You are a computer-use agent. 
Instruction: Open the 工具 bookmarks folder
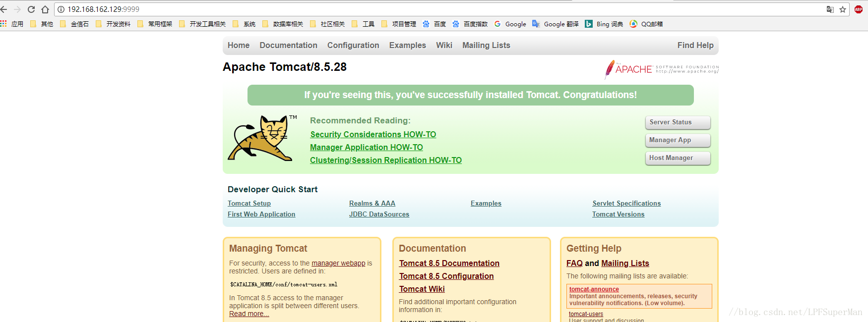pyautogui.click(x=363, y=24)
